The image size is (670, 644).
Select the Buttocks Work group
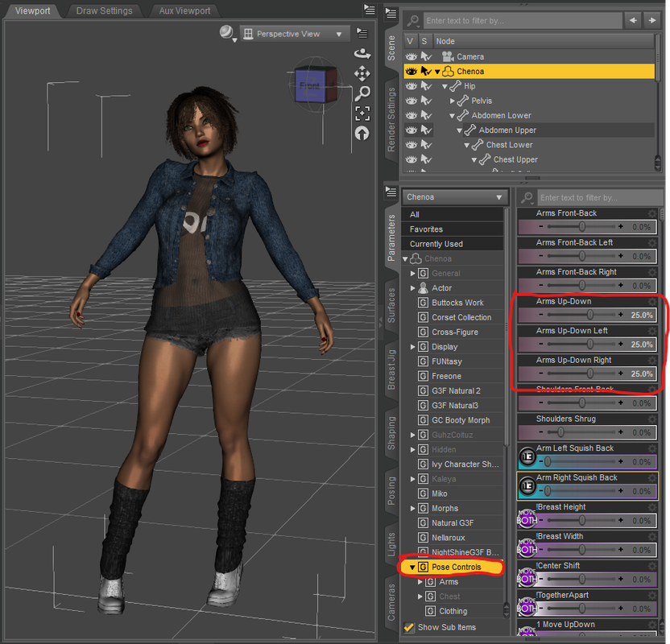(x=457, y=303)
